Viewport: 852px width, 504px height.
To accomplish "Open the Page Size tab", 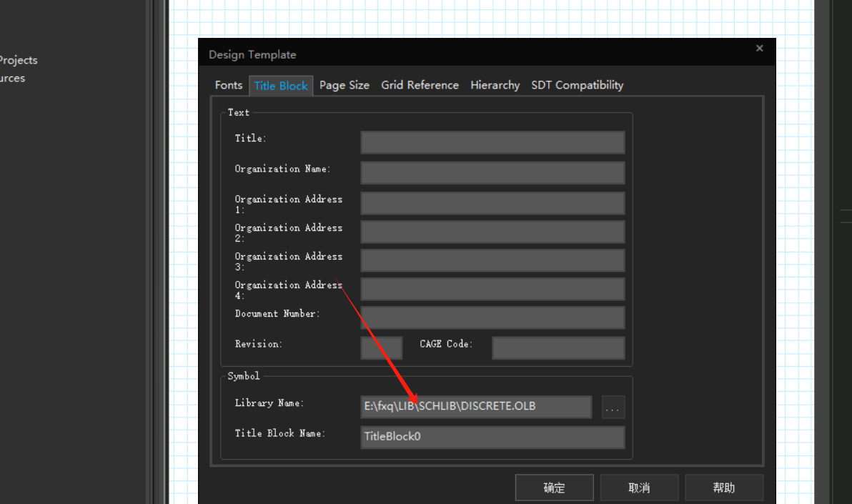I will tap(345, 85).
